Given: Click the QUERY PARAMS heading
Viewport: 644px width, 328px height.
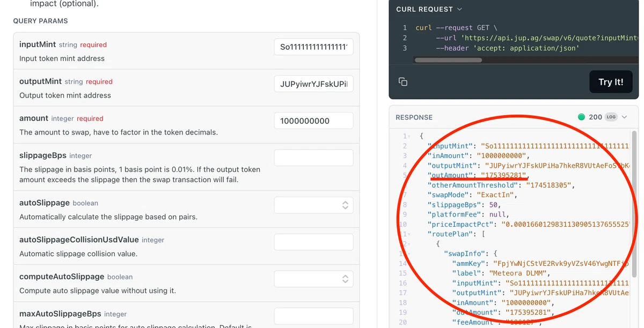Looking at the screenshot, I should [40, 21].
